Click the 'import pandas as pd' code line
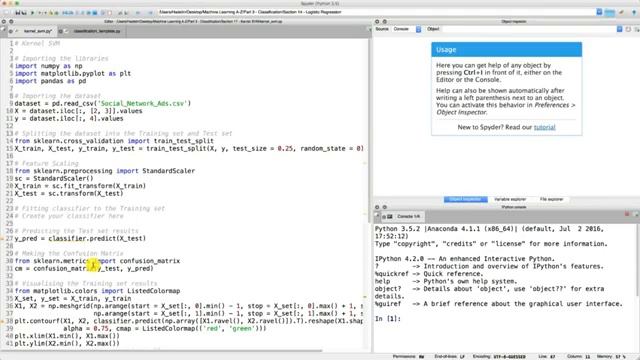The image size is (640, 360). click(x=51, y=81)
